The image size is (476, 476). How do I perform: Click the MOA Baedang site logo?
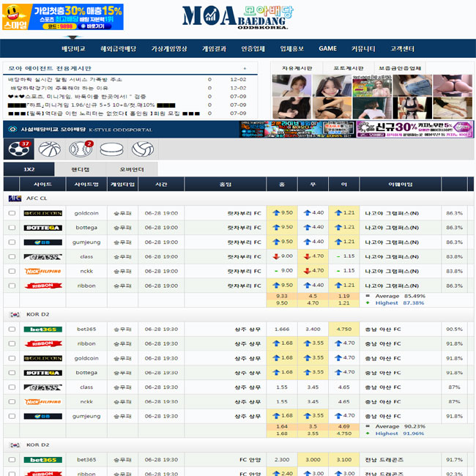pos(238,18)
